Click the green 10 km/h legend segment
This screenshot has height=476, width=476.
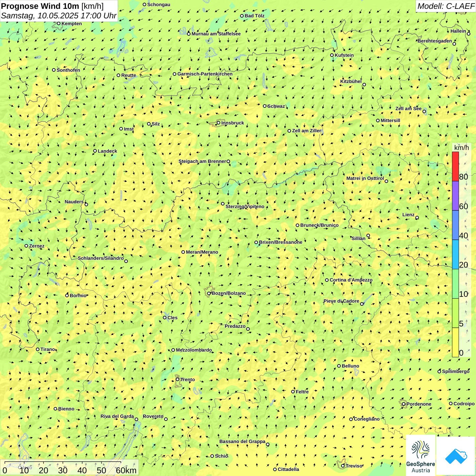pos(455,284)
